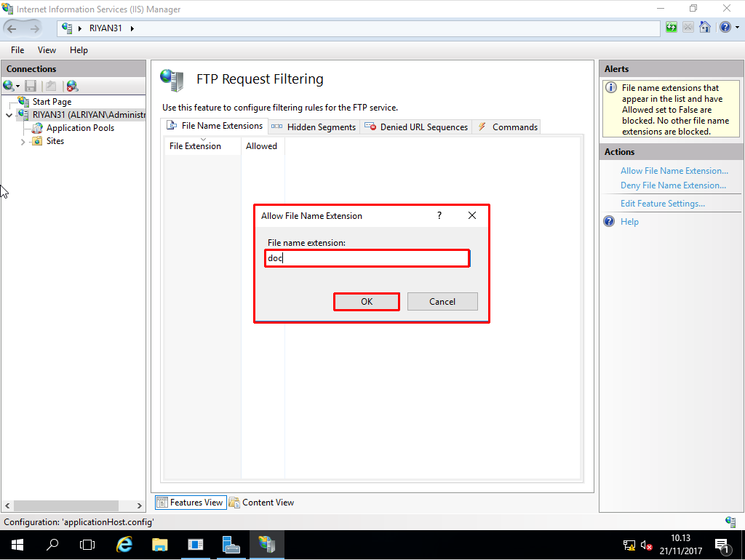The image size is (745, 560).
Task: Click Deny File Name Extension link
Action: click(x=673, y=185)
